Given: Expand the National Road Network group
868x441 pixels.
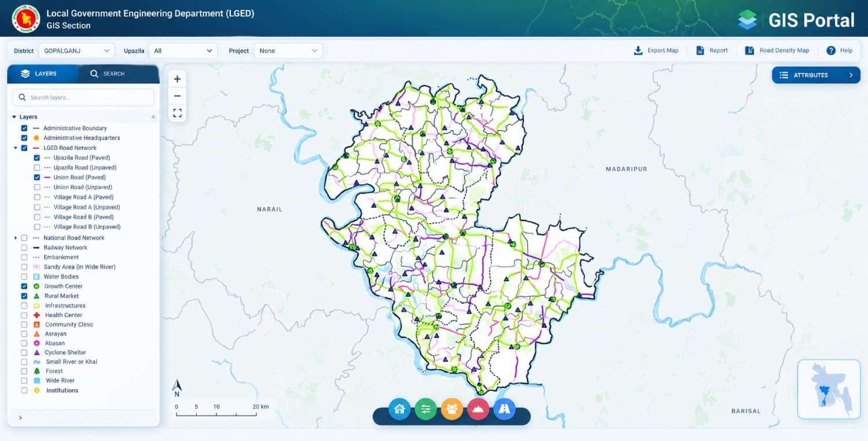Looking at the screenshot, I should pyautogui.click(x=16, y=237).
